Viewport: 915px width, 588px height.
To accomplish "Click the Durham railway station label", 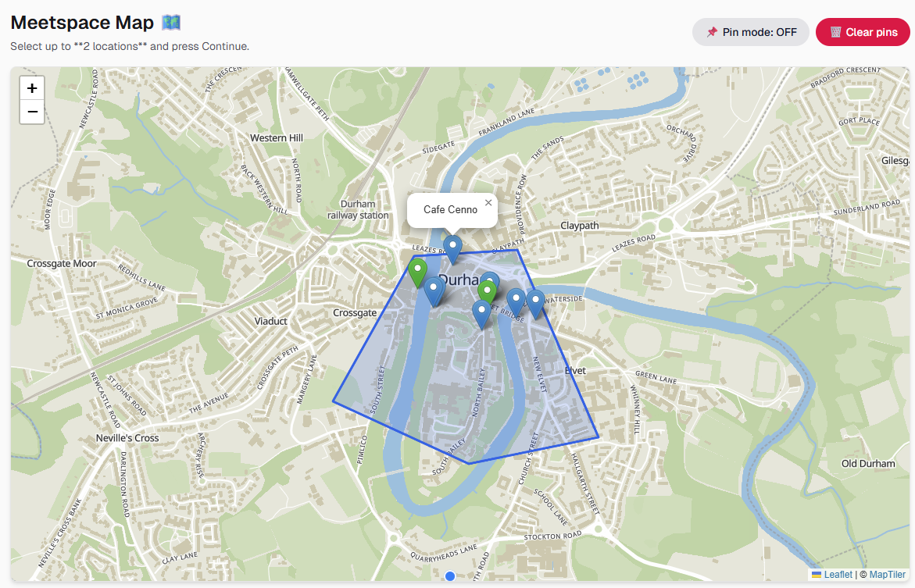I will coord(358,209).
